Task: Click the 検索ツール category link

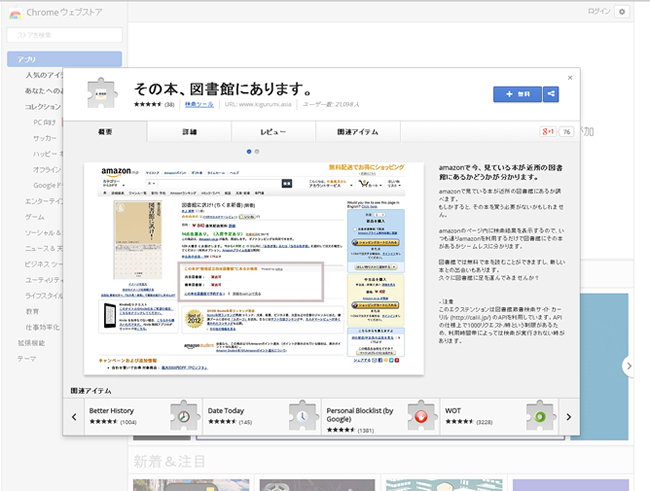Action: 199,105
